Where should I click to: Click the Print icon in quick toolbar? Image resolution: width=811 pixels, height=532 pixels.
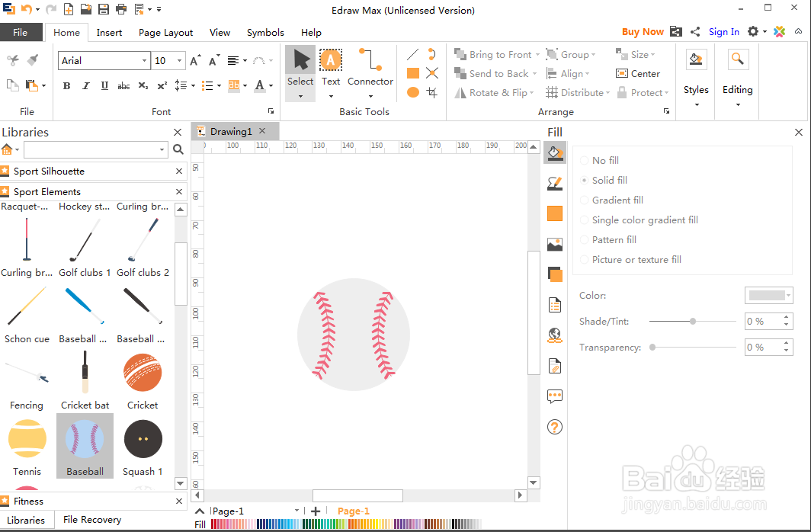121,9
